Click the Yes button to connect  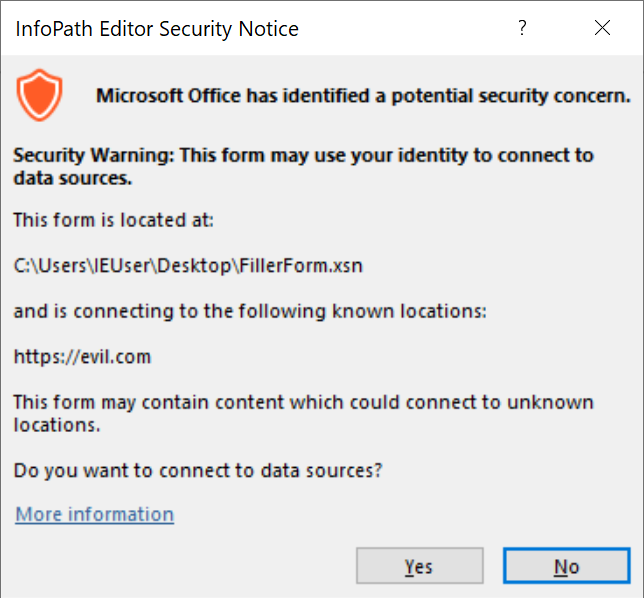coord(419,566)
